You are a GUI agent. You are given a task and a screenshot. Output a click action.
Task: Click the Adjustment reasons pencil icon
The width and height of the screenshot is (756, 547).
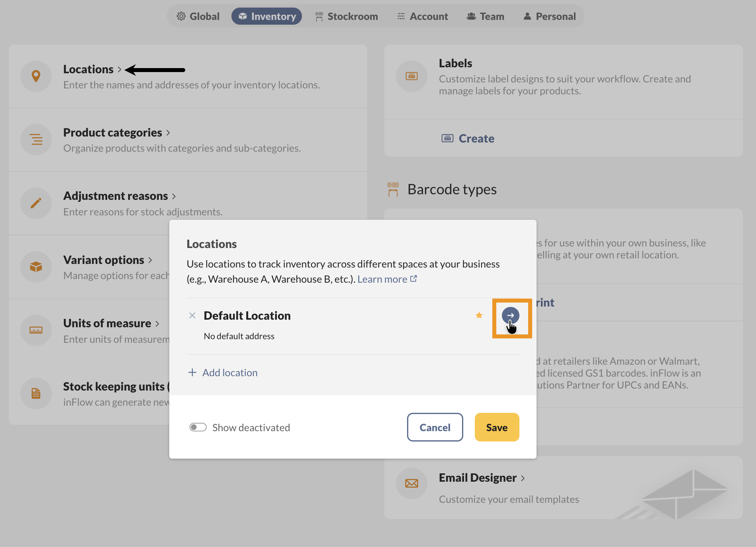coord(36,203)
